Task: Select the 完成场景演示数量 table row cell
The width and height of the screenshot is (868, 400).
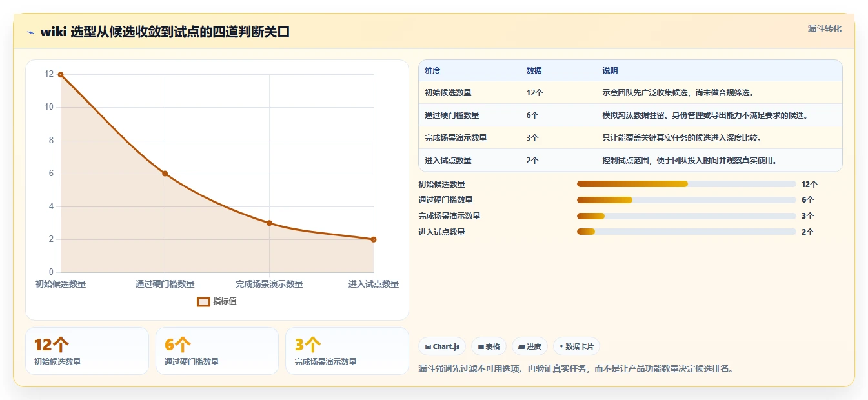Action: [x=456, y=138]
